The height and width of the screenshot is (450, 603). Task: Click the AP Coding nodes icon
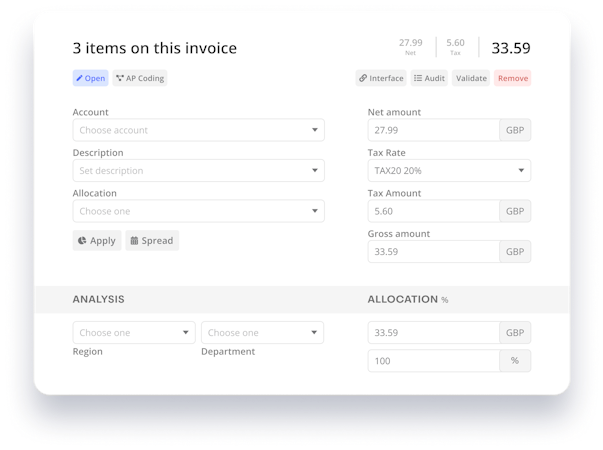120,78
